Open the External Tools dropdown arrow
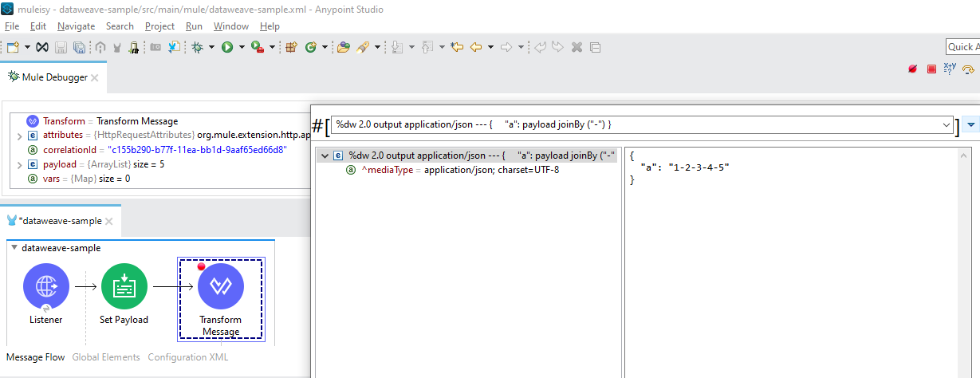Screen dimensions: 980x378 coord(272,48)
